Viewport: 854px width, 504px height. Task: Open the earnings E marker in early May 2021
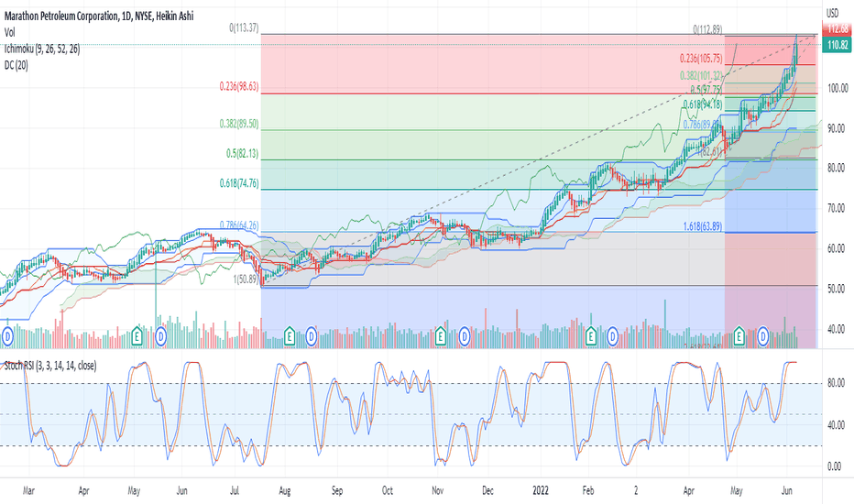point(137,336)
